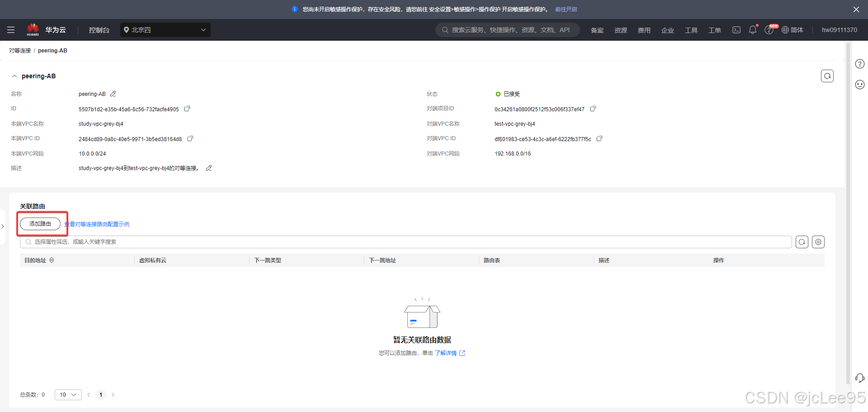
Task: Open 查看对等连接路由配置示例 link
Action: pyautogui.click(x=97, y=224)
